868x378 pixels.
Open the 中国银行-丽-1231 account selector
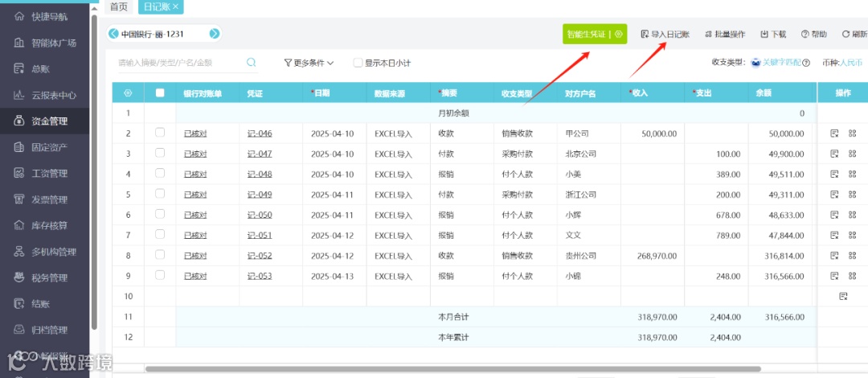(x=153, y=34)
